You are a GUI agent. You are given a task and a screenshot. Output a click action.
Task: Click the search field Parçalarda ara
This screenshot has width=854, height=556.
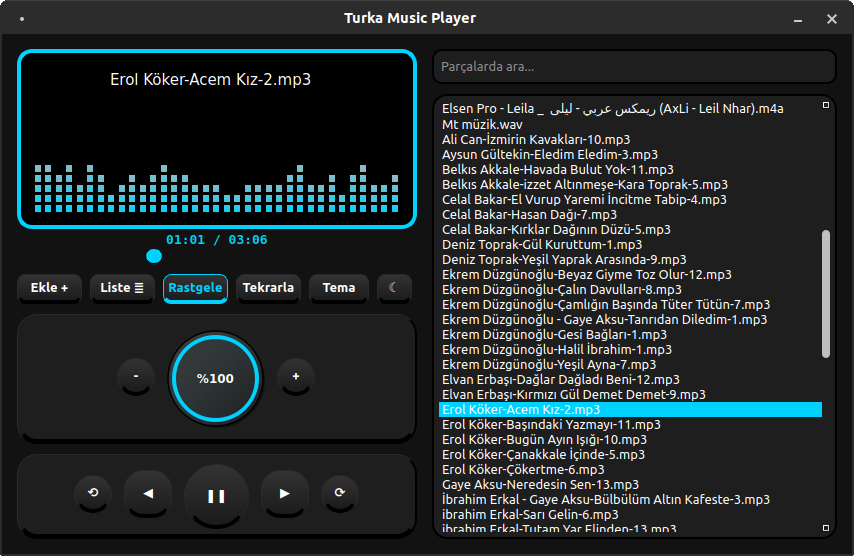coord(633,67)
